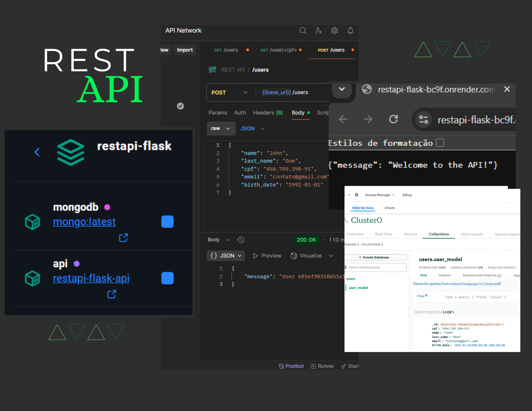
Task: Click the site info icon in address bar
Action: click(x=423, y=119)
